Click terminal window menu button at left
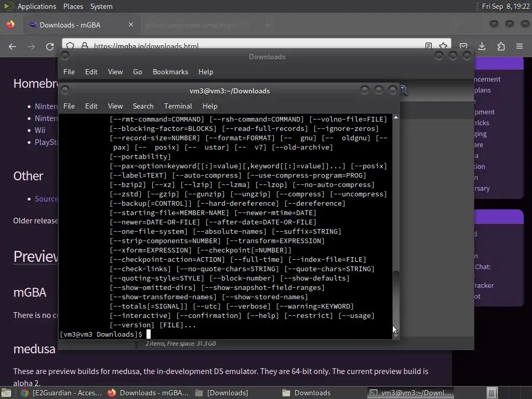 tap(65, 90)
